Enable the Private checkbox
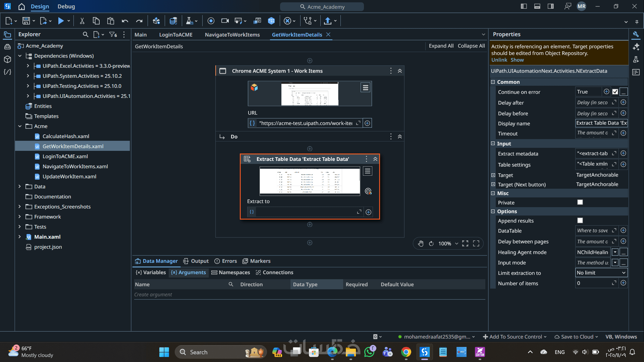Screen dimensions: 644x362 click(580, 202)
